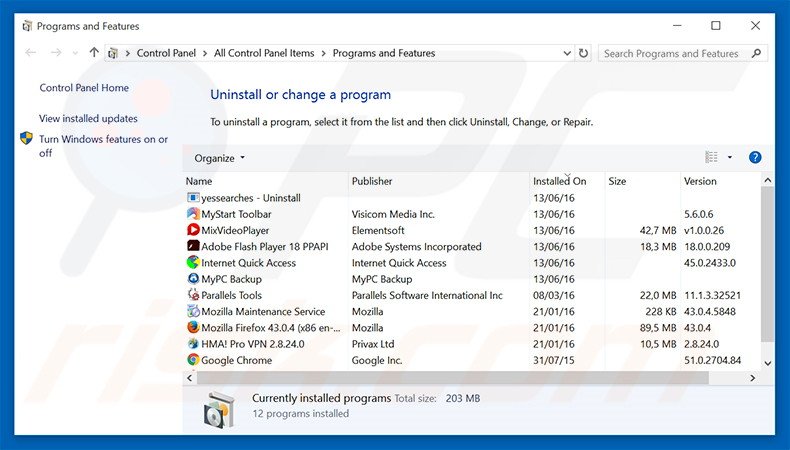Select Adobe Flash Player 18 PPAPI entry
This screenshot has width=790, height=450.
coord(265,246)
